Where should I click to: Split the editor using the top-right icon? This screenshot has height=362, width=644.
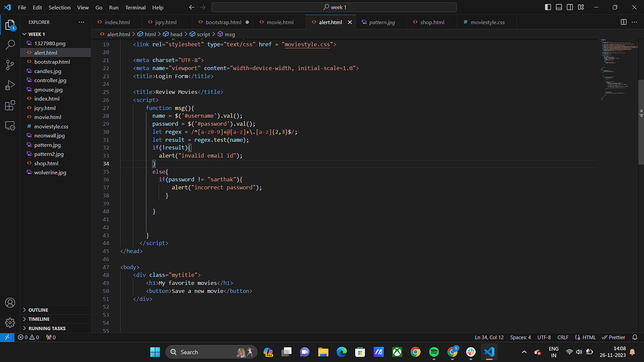623,22
